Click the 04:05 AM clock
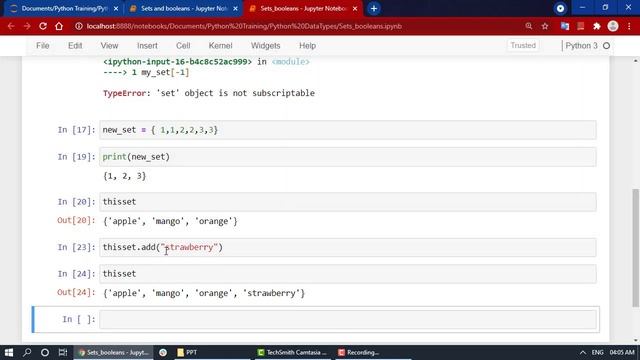Screen dimensions: 640x360 622,352
